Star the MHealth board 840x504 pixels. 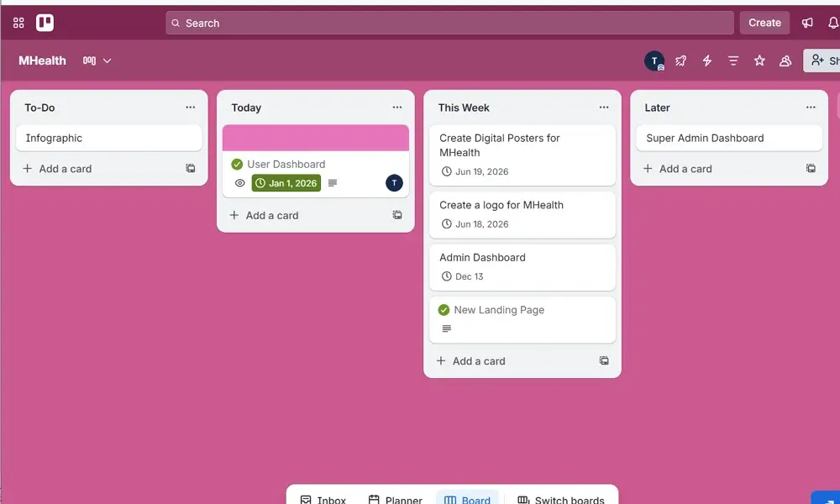(759, 60)
